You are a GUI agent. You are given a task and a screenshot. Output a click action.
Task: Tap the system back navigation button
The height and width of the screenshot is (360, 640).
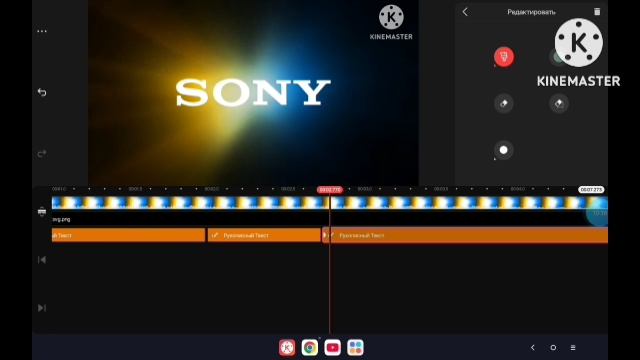pyautogui.click(x=533, y=347)
